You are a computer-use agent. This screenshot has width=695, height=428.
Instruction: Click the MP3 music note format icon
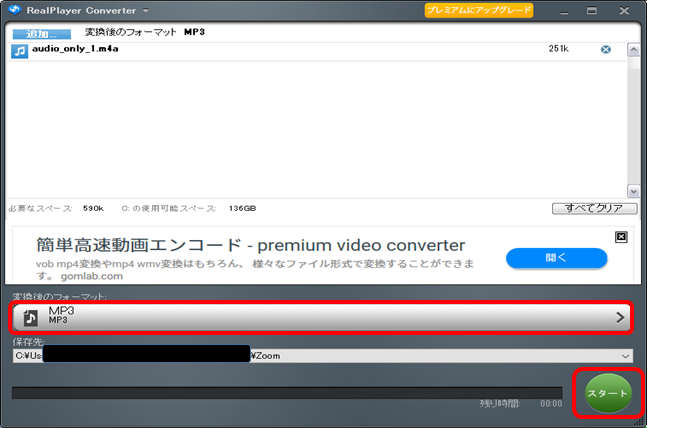click(x=31, y=317)
